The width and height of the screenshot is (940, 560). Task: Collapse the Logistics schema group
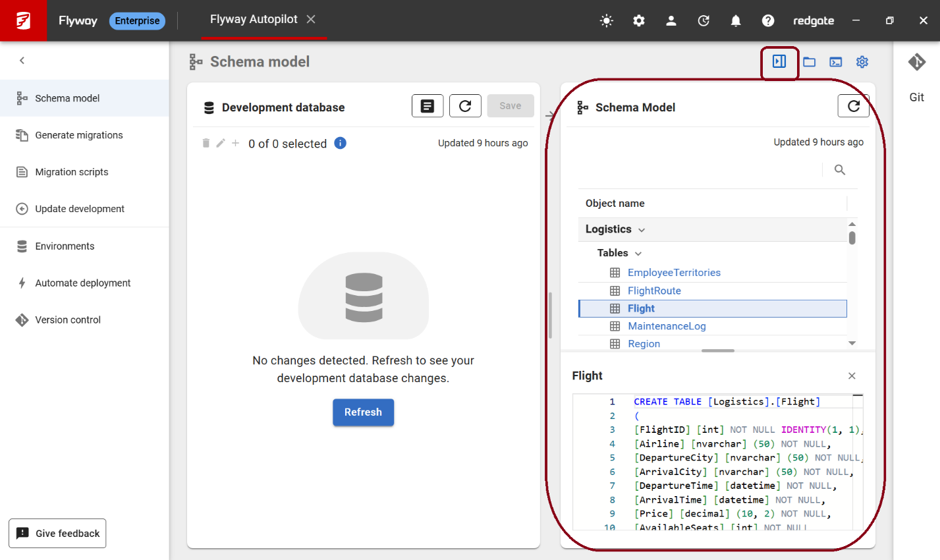point(642,230)
